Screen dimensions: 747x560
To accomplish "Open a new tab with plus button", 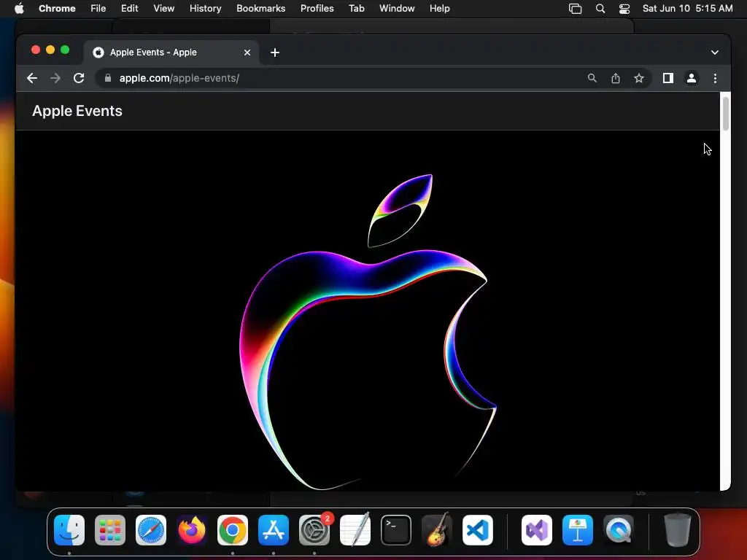I will coord(275,52).
